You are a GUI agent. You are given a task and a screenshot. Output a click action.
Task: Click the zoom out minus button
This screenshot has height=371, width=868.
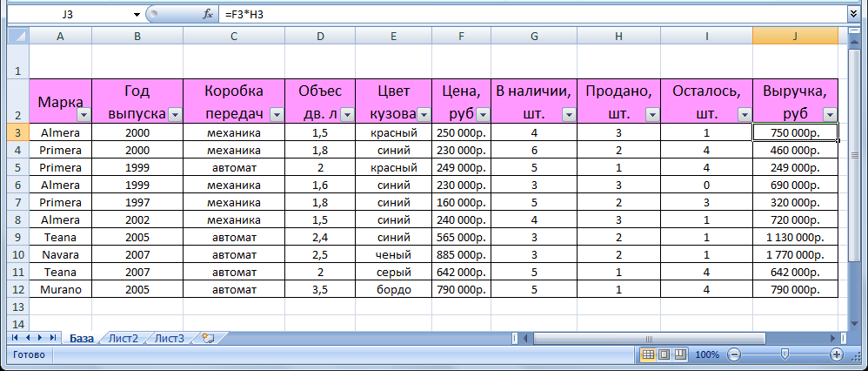pyautogui.click(x=734, y=354)
